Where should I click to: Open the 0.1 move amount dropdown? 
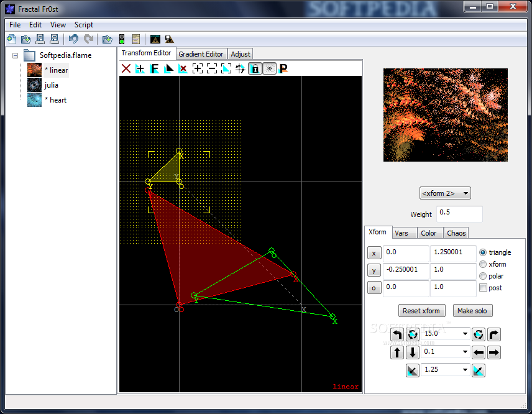pos(465,352)
